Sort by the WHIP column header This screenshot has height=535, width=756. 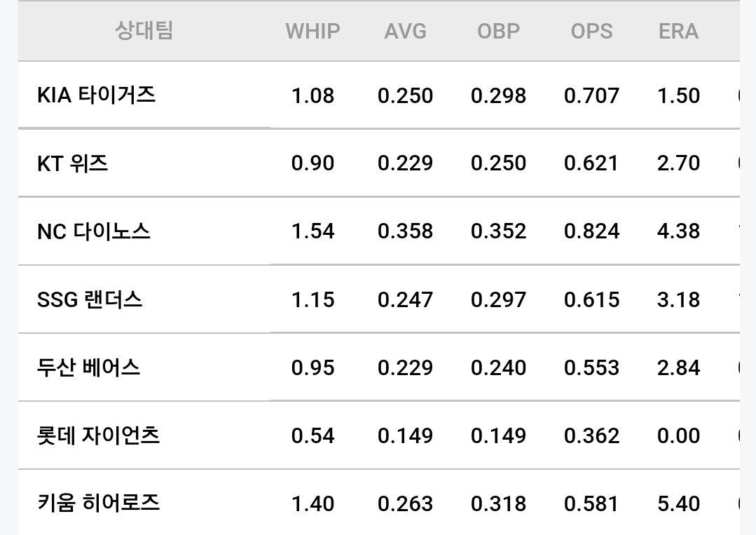[x=312, y=32]
